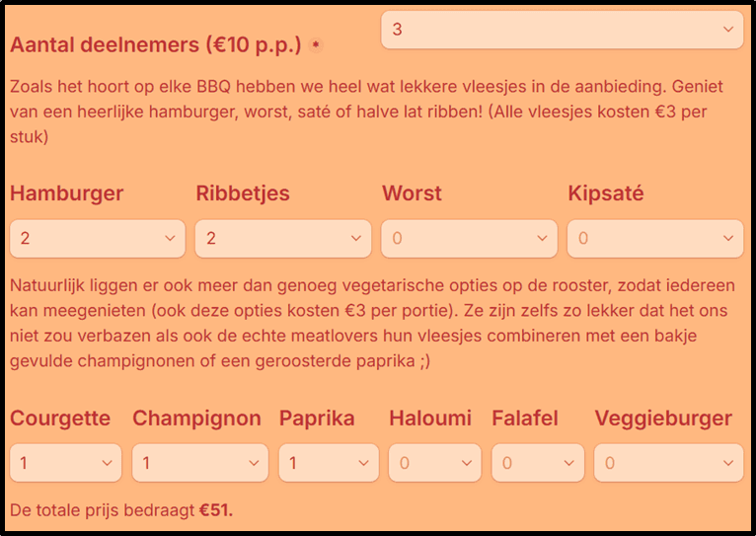Open the Champignon portion dropdown
The height and width of the screenshot is (536, 756).
pyautogui.click(x=200, y=463)
